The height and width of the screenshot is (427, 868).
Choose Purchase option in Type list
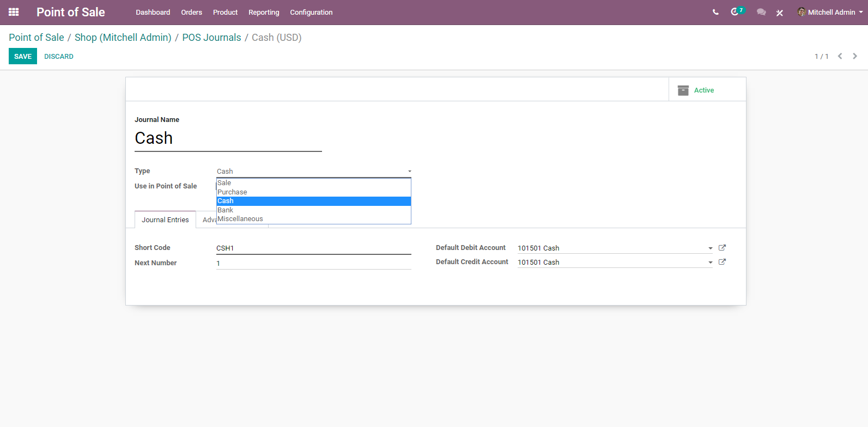[314, 192]
